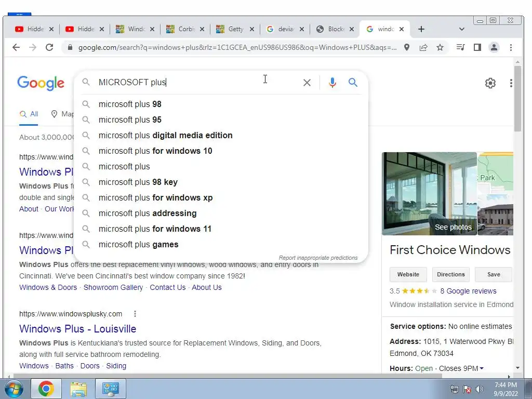532x399 pixels.
Task: Switch to the Windows wallpaper tab
Action: [135, 29]
